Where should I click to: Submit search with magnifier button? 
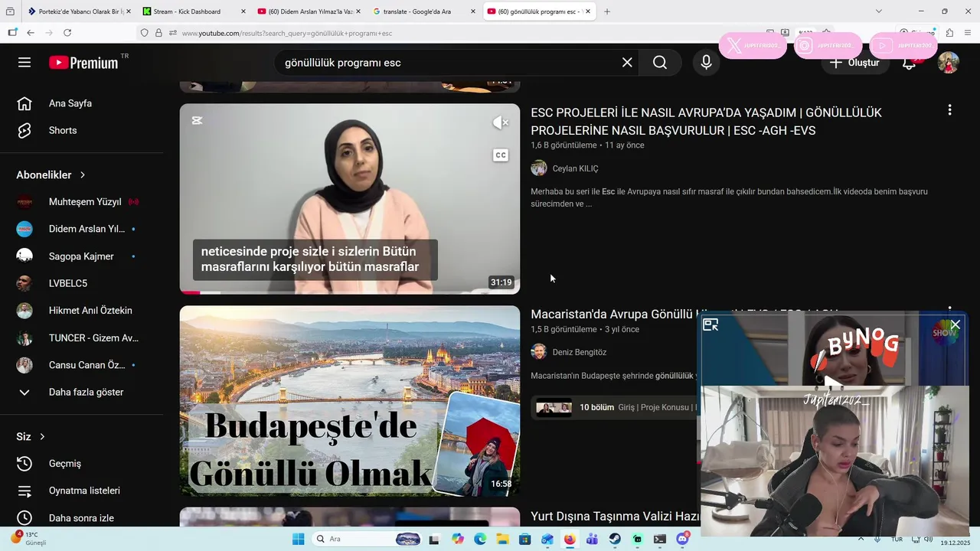[x=660, y=63]
